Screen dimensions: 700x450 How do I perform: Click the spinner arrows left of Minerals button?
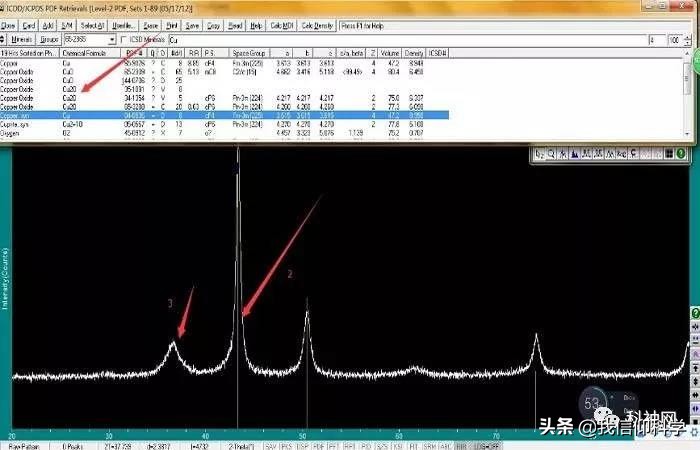[3, 40]
